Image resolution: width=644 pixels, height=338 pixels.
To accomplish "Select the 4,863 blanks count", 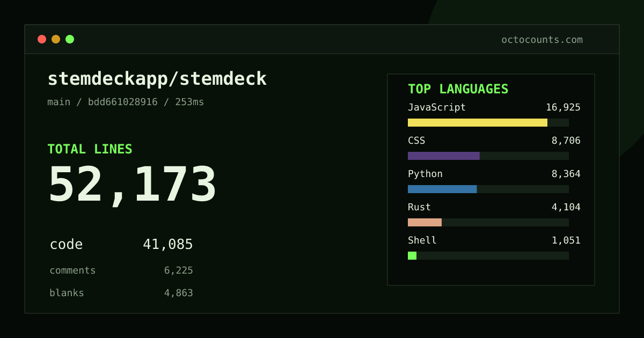I will pos(179,293).
